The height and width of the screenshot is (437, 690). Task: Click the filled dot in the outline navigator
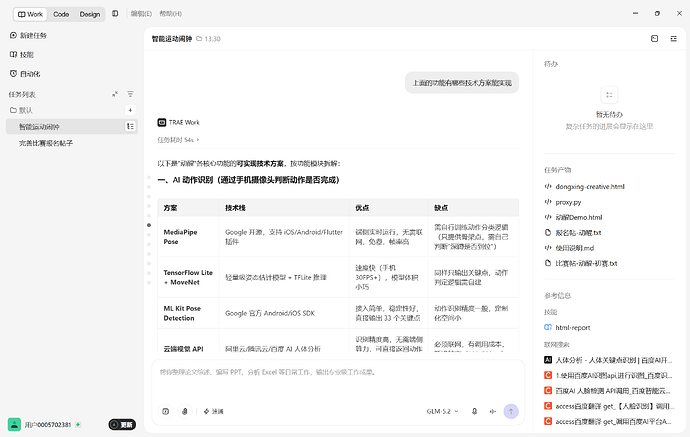click(x=149, y=225)
